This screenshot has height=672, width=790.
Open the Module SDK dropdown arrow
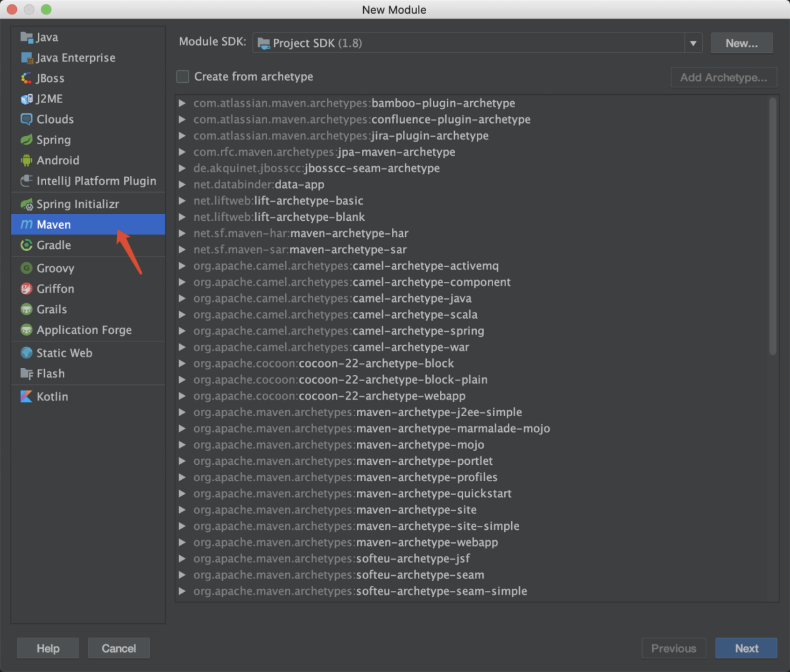(693, 43)
